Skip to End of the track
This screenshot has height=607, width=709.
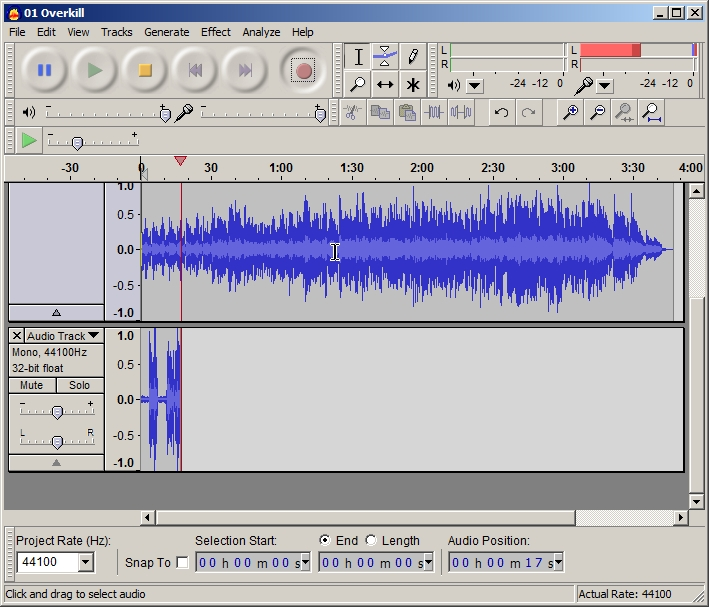click(x=245, y=70)
